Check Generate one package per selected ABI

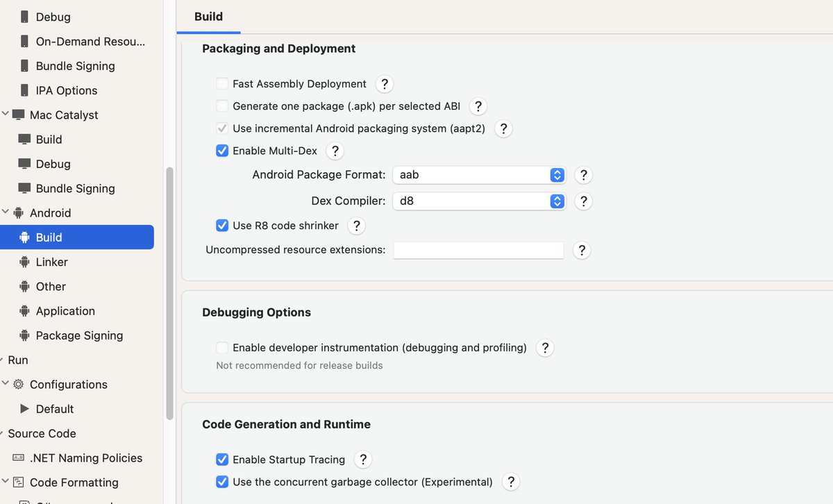(x=222, y=106)
